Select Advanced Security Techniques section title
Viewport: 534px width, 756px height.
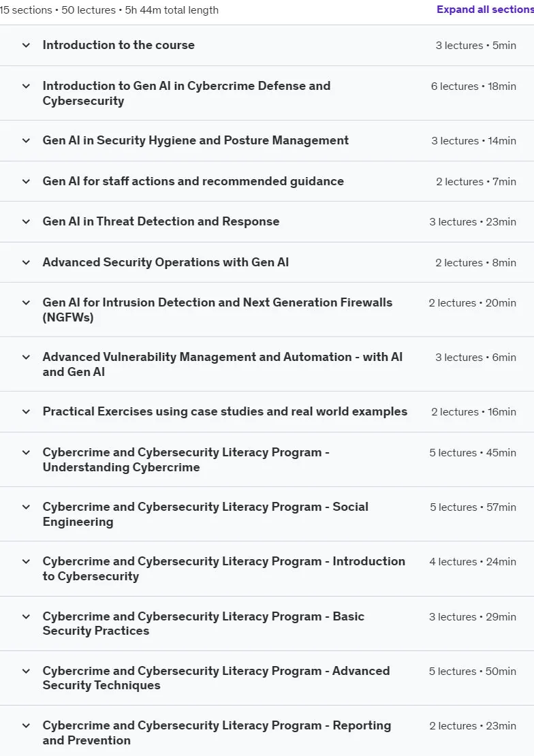click(216, 678)
